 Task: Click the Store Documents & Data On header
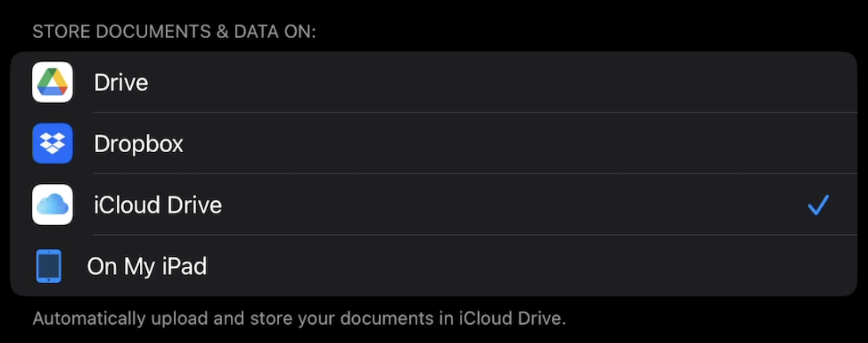pos(174,32)
